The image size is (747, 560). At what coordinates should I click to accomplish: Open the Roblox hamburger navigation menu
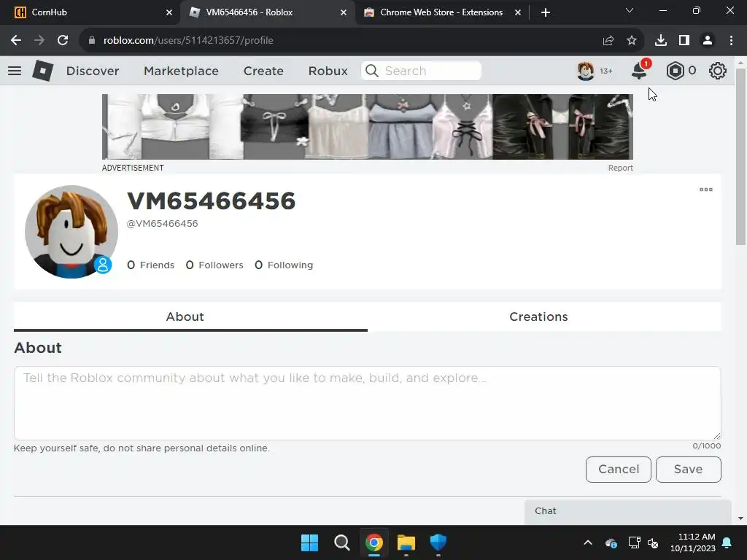click(x=15, y=71)
